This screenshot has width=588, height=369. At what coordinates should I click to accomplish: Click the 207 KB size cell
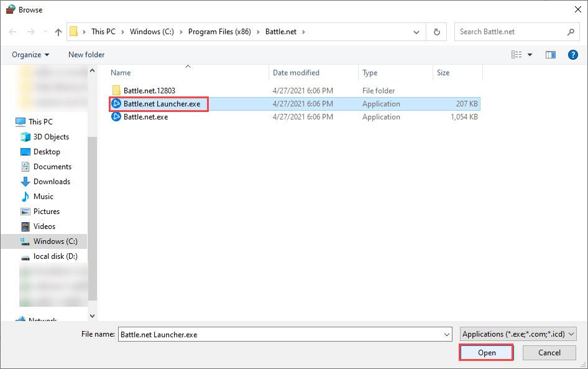coord(467,104)
